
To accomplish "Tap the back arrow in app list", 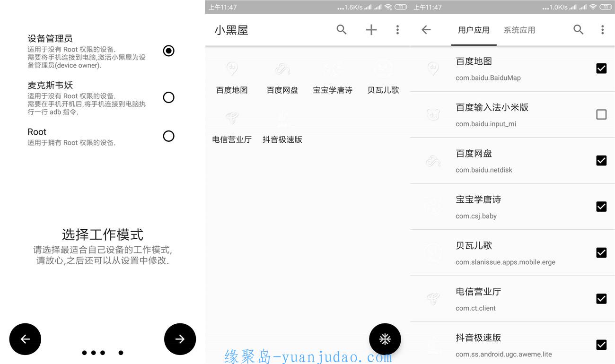I will click(x=426, y=30).
